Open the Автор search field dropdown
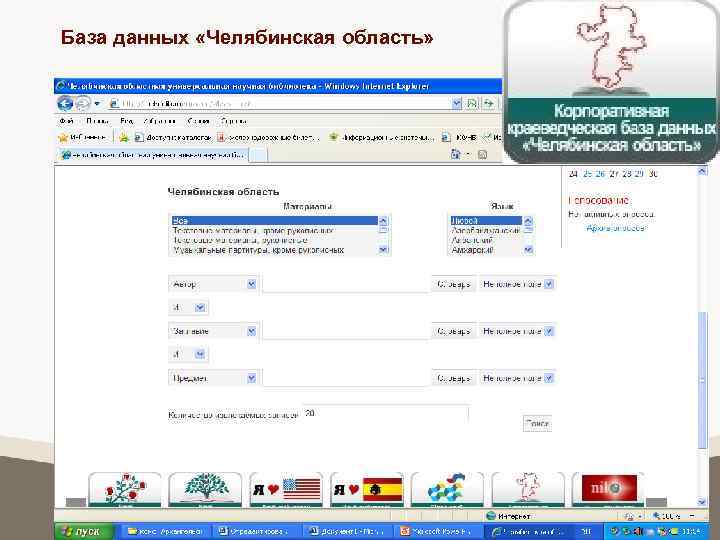The width and height of the screenshot is (720, 540). point(213,284)
